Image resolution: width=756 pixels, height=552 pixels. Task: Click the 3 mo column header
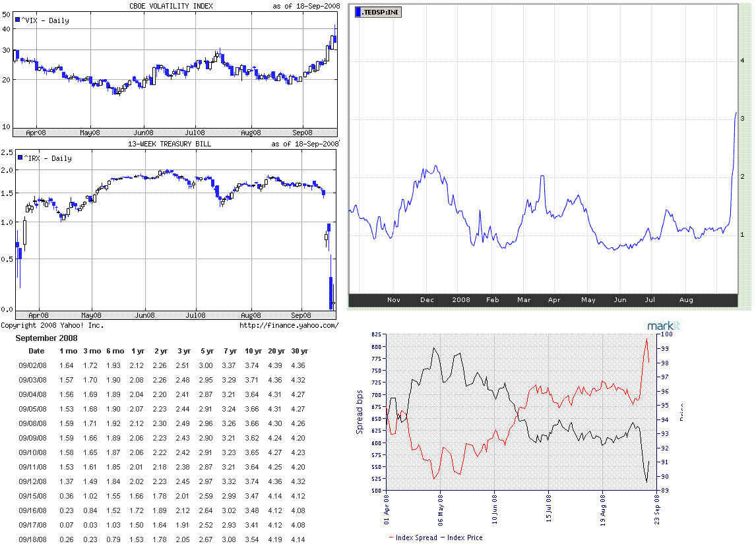coord(92,351)
